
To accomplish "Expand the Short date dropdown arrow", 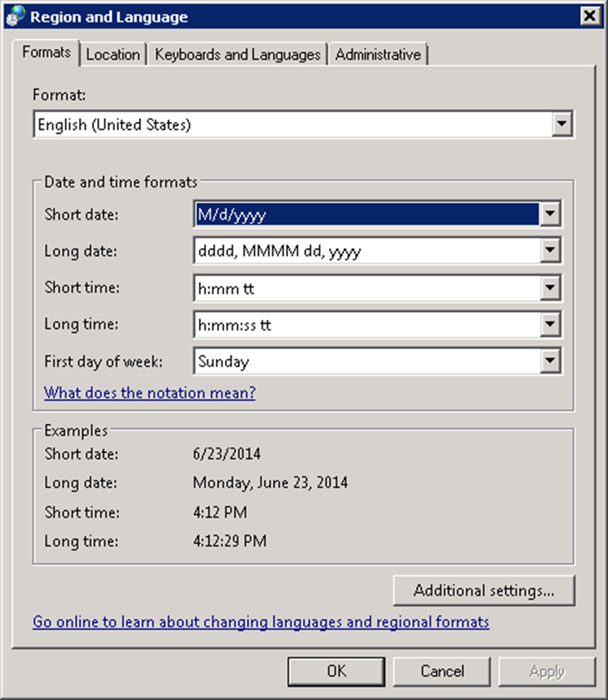I will (x=550, y=214).
